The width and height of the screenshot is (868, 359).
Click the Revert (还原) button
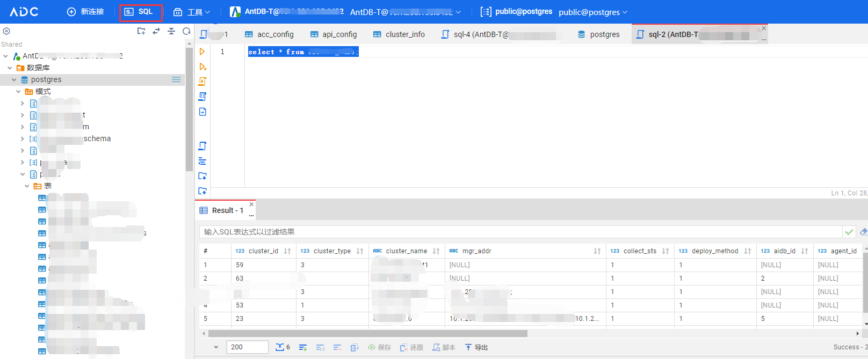point(411,348)
